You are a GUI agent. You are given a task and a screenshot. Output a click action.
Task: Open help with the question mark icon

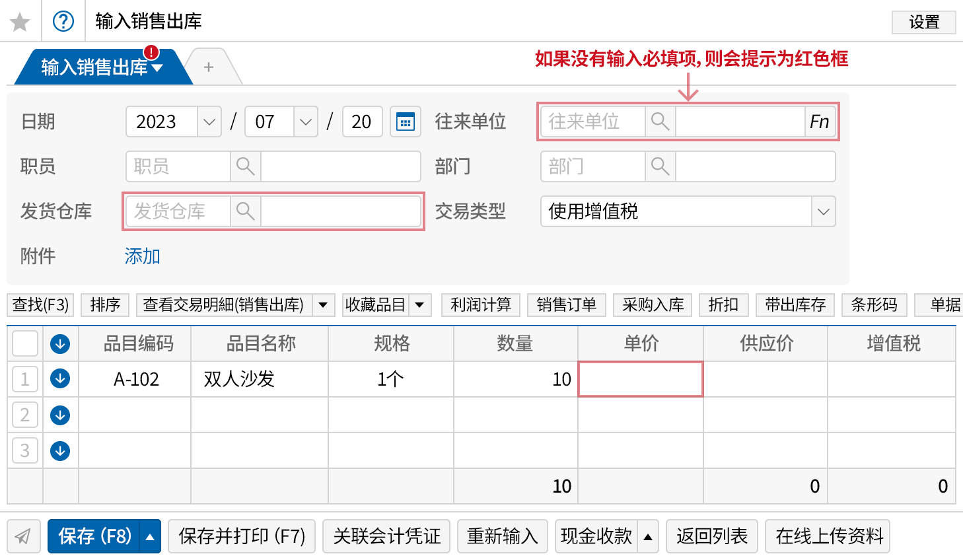tap(63, 22)
